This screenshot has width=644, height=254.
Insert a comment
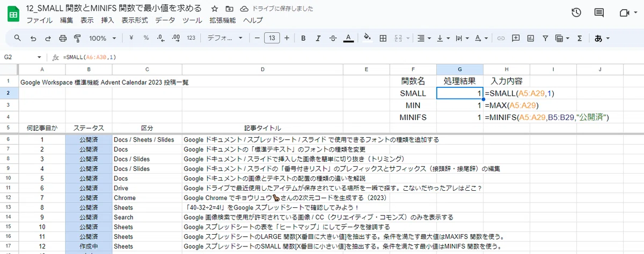(x=516, y=38)
